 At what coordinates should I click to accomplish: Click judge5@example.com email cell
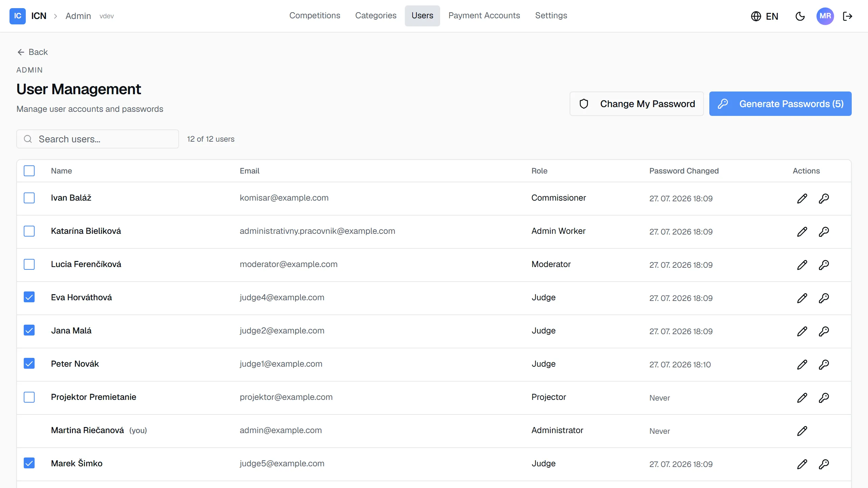pos(282,464)
